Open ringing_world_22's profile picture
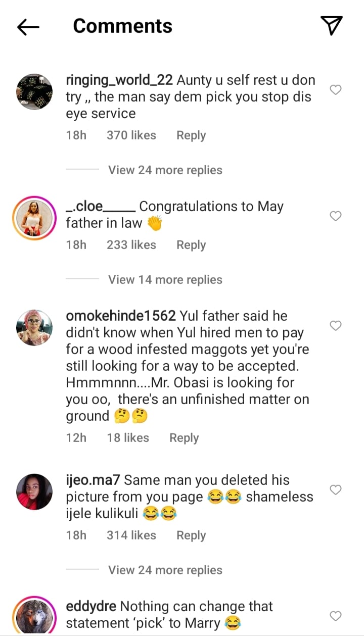The image size is (364, 644). (x=35, y=91)
